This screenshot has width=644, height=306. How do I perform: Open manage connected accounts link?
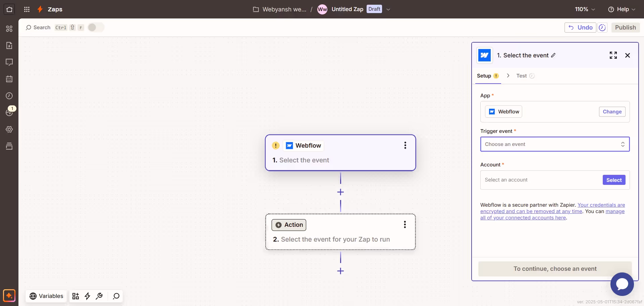(x=552, y=214)
